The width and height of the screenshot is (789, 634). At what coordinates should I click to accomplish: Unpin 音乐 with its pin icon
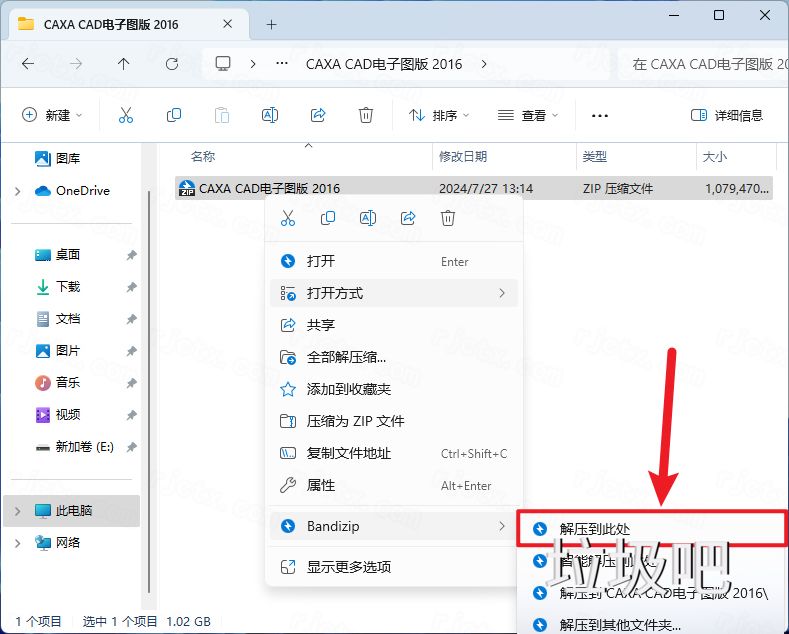tap(131, 383)
